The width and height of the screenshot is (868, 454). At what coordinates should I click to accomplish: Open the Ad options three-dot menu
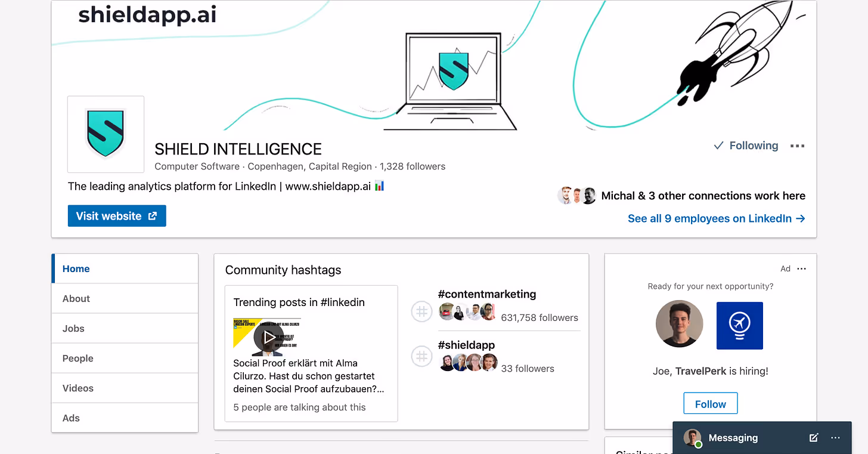tap(801, 268)
